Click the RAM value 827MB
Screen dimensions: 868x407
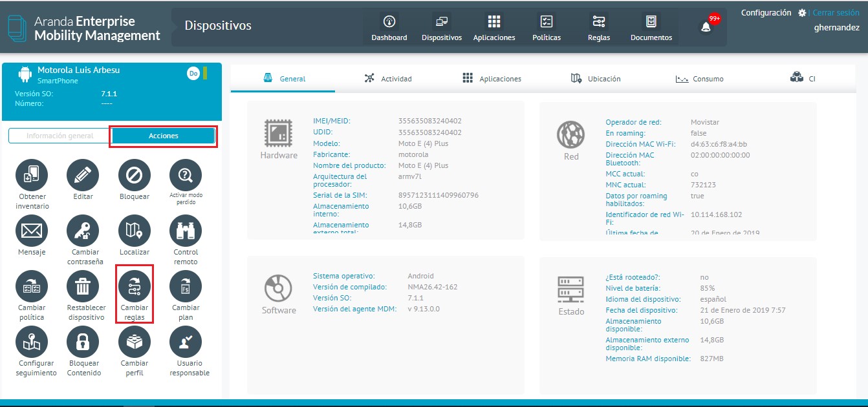click(x=711, y=358)
